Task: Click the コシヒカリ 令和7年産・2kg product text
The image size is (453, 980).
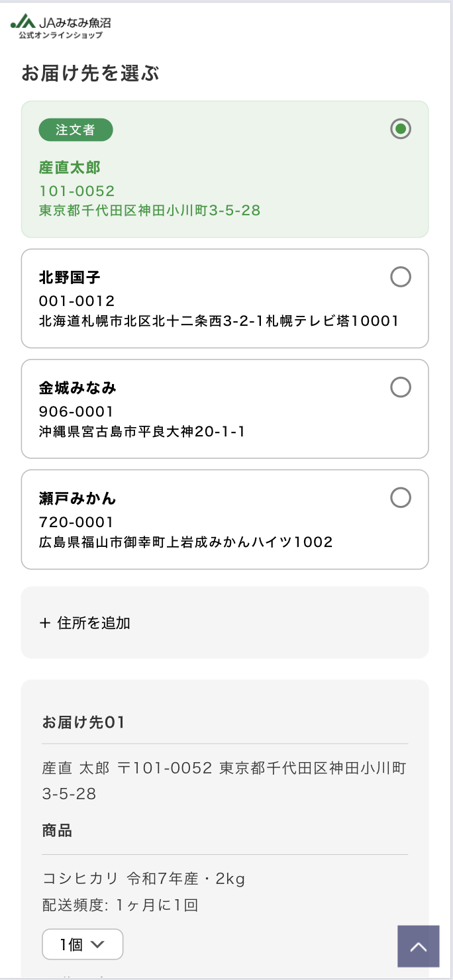Action: tap(144, 879)
